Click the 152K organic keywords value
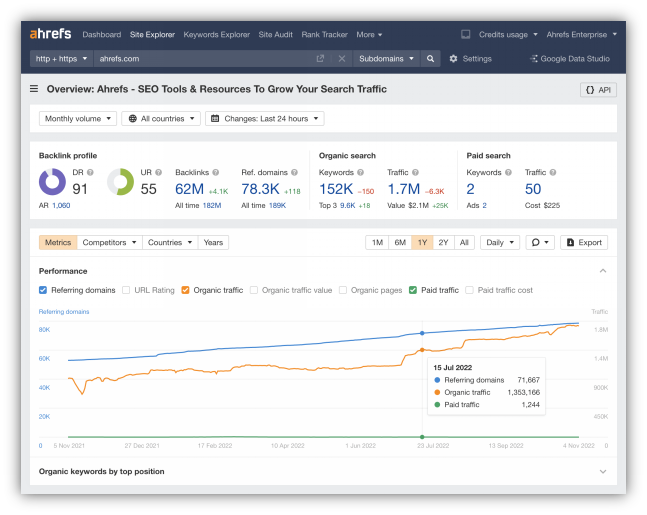 pos(336,189)
